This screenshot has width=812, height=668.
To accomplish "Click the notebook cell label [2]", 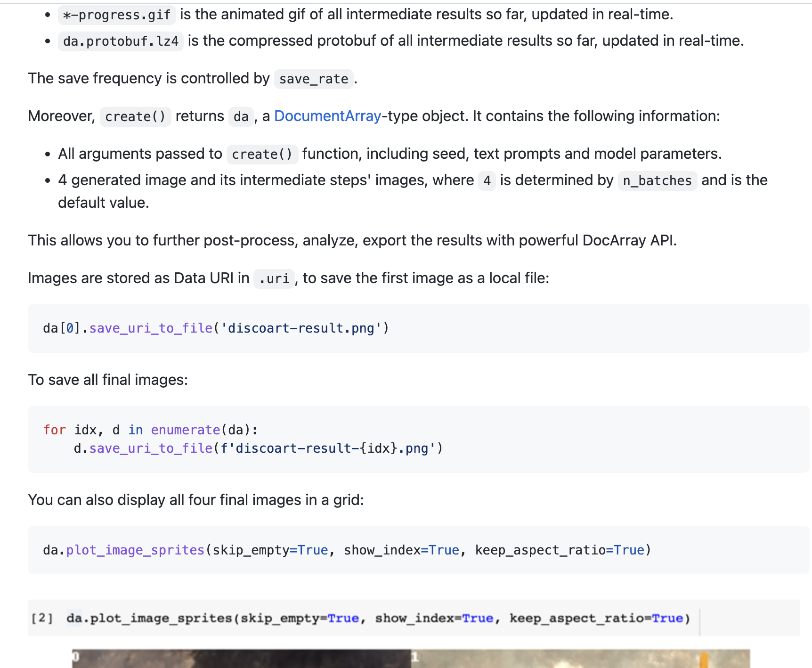I will [41, 619].
